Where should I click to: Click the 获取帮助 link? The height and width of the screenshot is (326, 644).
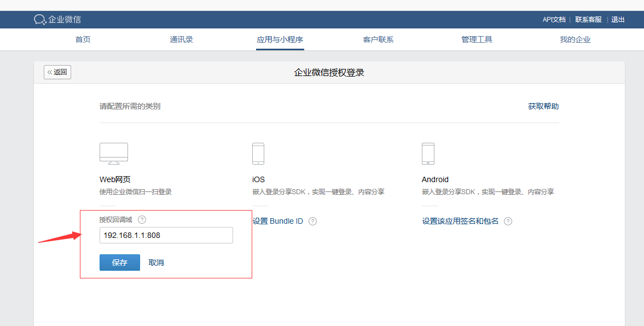tap(543, 106)
